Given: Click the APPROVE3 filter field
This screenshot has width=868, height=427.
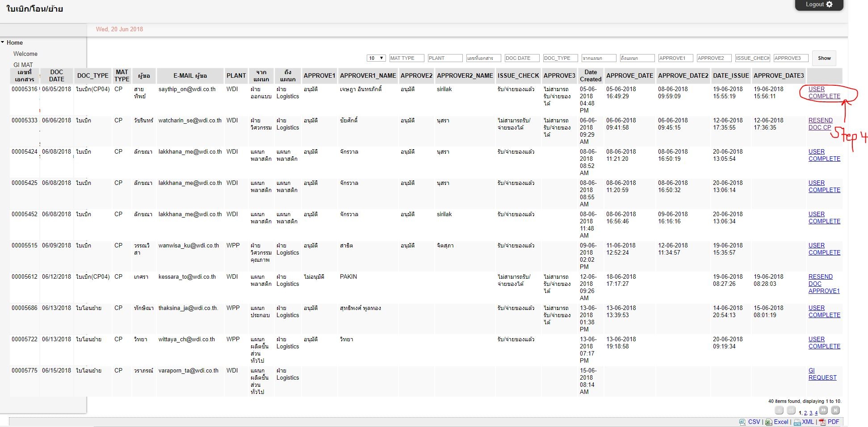Looking at the screenshot, I should click(791, 58).
